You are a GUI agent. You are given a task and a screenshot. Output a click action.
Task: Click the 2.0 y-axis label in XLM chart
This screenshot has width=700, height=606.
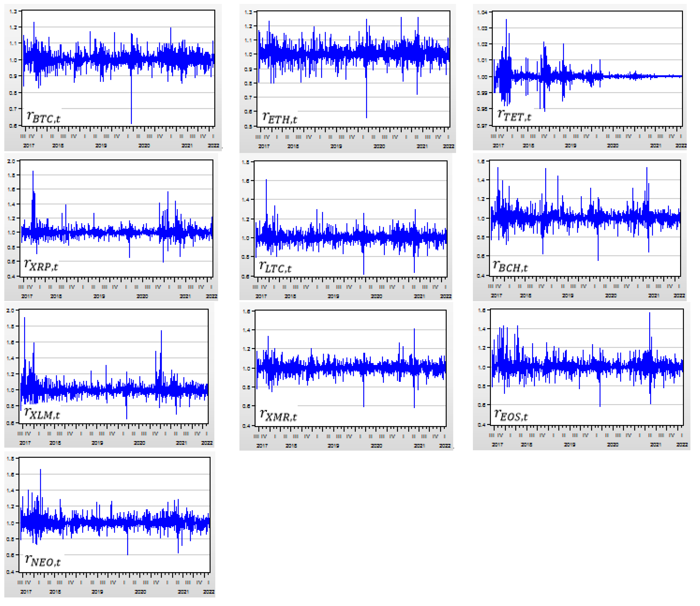[x=10, y=310]
